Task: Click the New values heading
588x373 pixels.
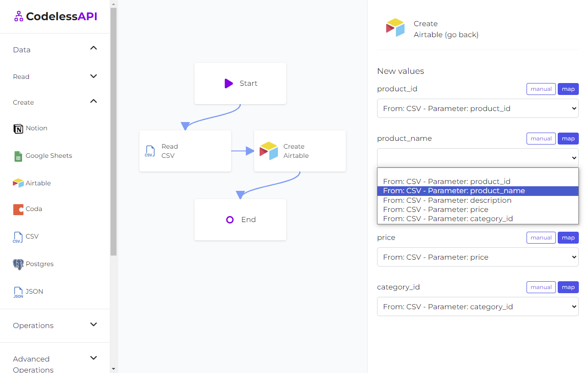Action: tap(400, 71)
